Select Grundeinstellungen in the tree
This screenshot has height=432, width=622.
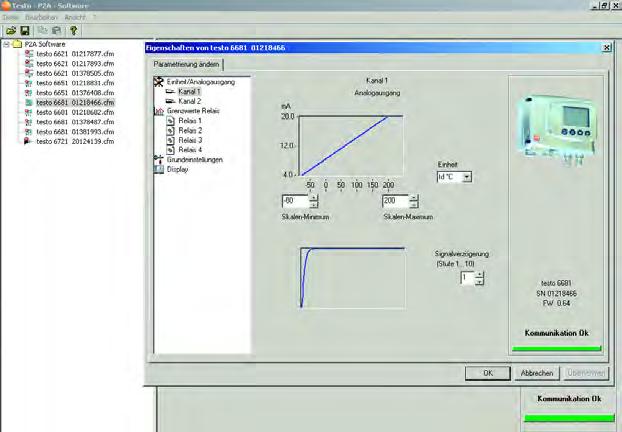195,159
